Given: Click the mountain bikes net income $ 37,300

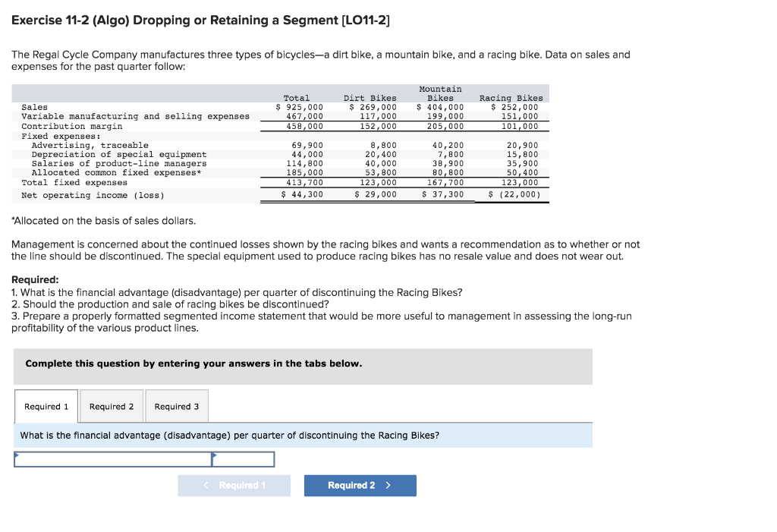Looking at the screenshot, I should click(x=442, y=194).
